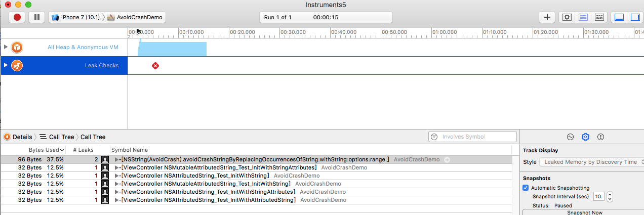This screenshot has height=215, width=644.
Task: Open the Track Display Style dropdown
Action: point(591,162)
